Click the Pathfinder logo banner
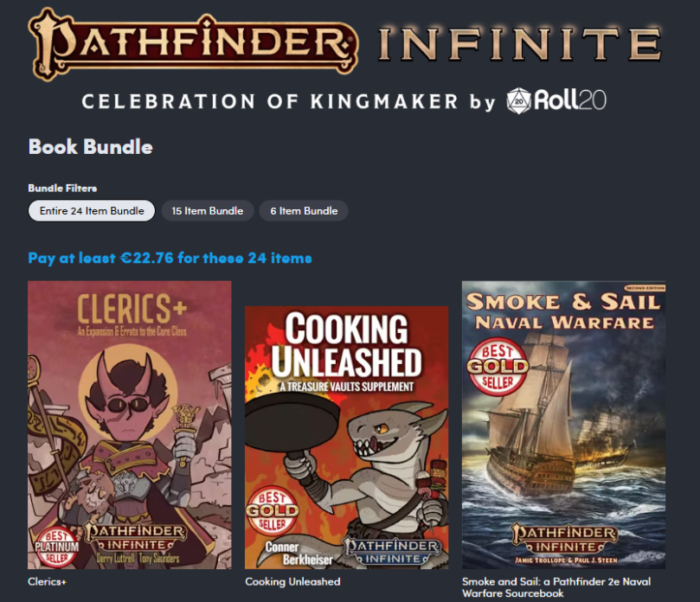 pos(193,44)
